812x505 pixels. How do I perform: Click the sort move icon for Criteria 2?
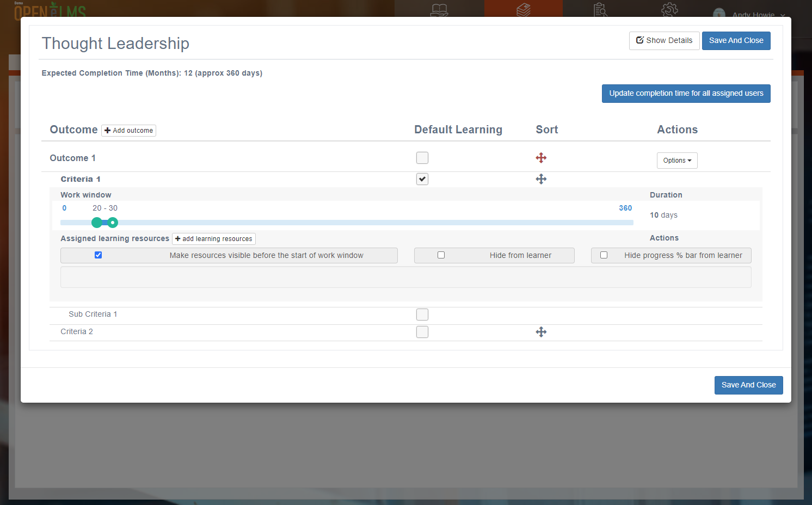click(541, 332)
